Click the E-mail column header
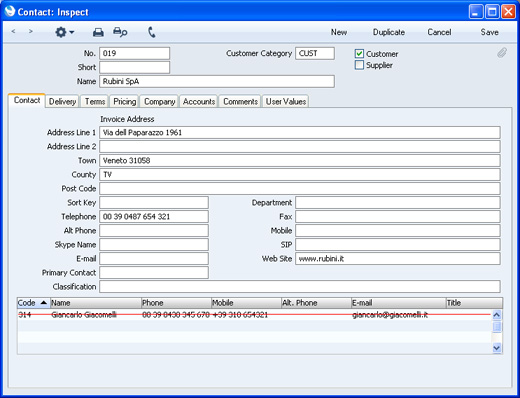The height and width of the screenshot is (398, 520). 399,303
